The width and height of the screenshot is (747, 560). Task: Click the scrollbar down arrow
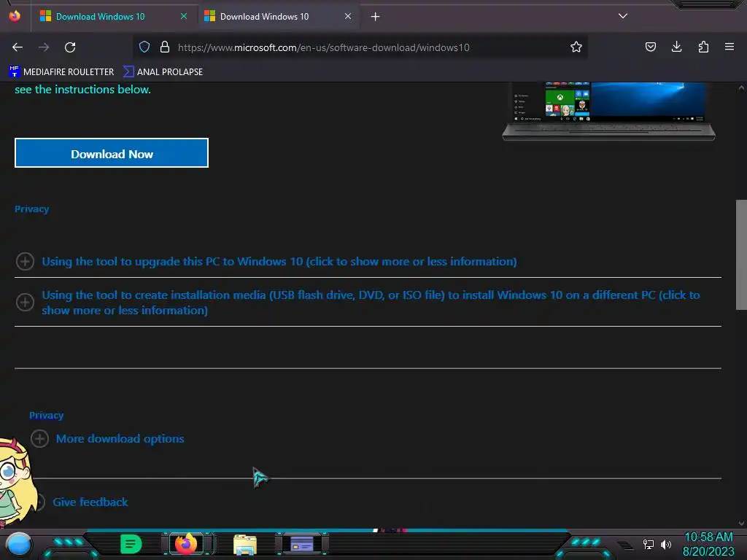741,523
